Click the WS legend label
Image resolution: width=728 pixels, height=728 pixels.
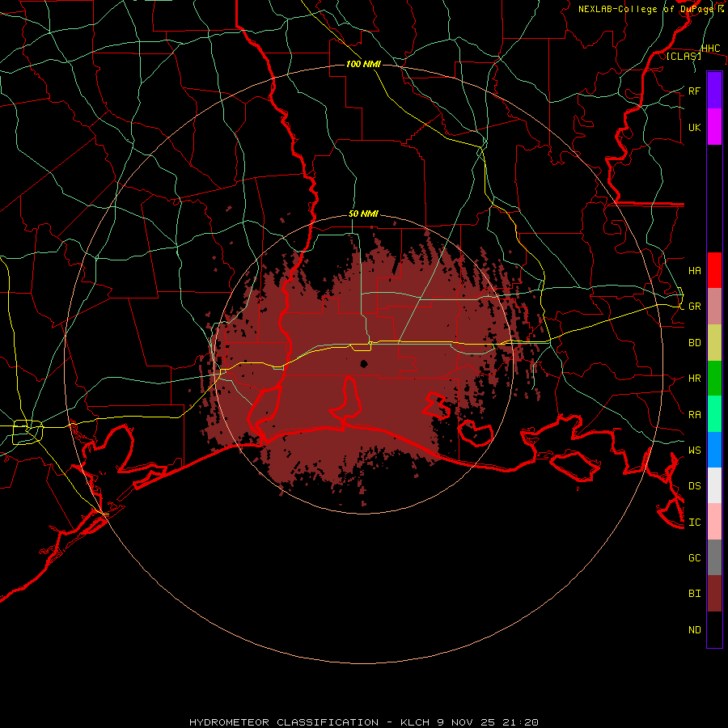click(694, 450)
